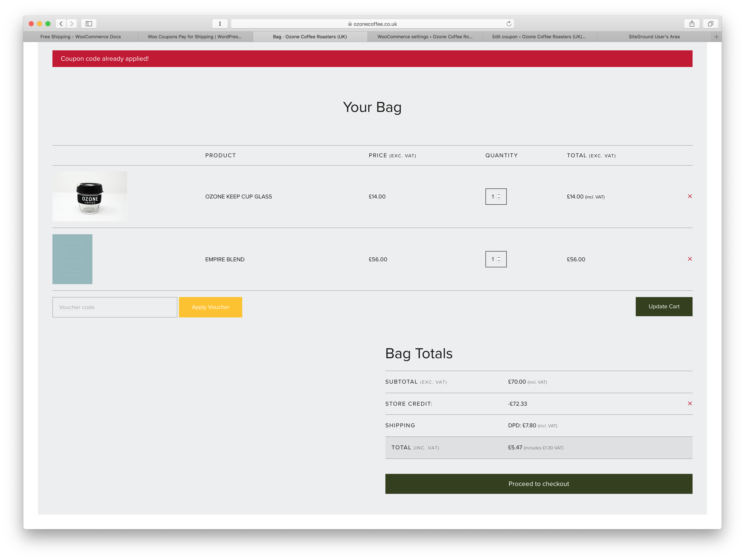Click the Bag Totals heading
Screen dimensions: 745x560
click(x=419, y=354)
